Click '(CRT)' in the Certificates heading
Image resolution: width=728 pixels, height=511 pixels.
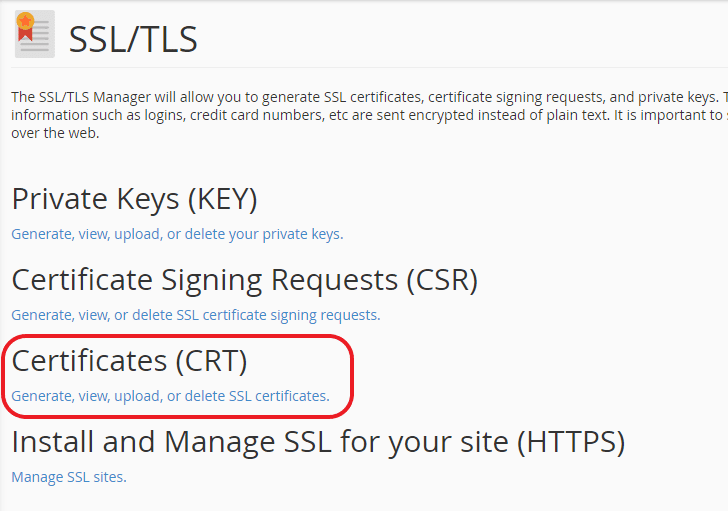click(210, 360)
